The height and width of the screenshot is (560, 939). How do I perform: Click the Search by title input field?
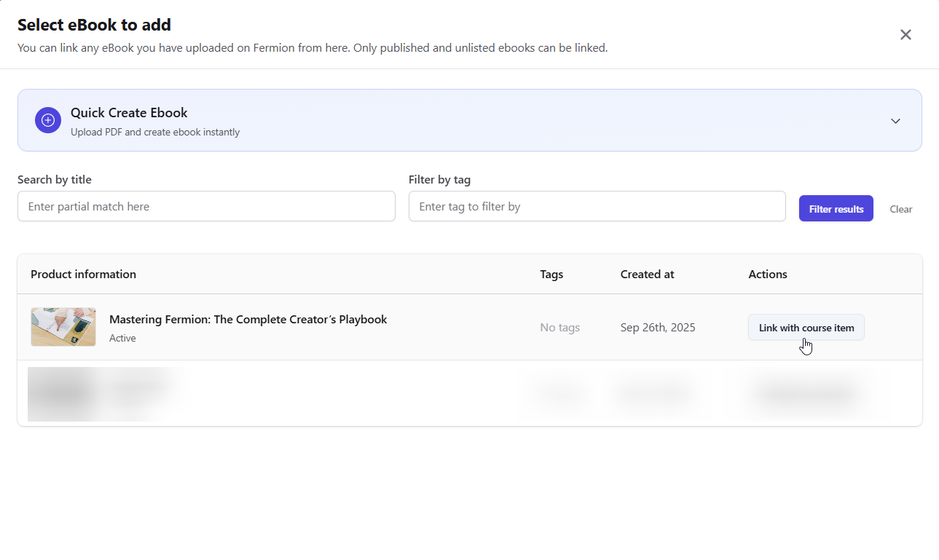point(206,207)
